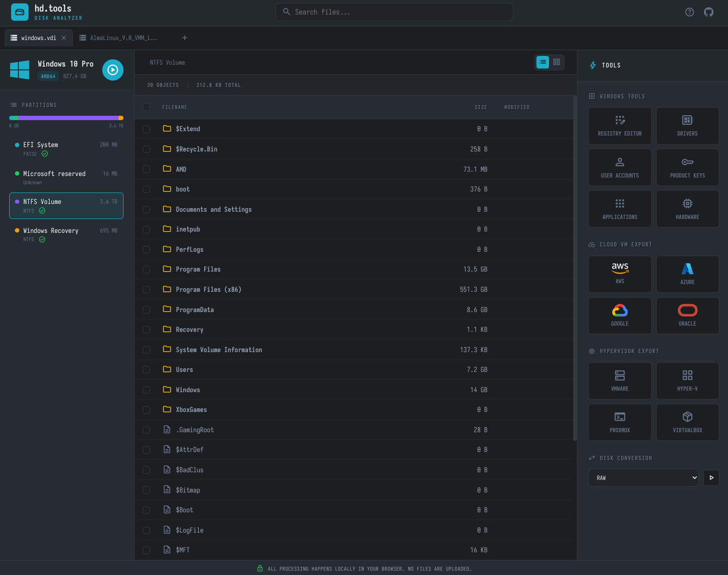The height and width of the screenshot is (575, 728).
Task: Click inside the Search files field
Action: 394,12
